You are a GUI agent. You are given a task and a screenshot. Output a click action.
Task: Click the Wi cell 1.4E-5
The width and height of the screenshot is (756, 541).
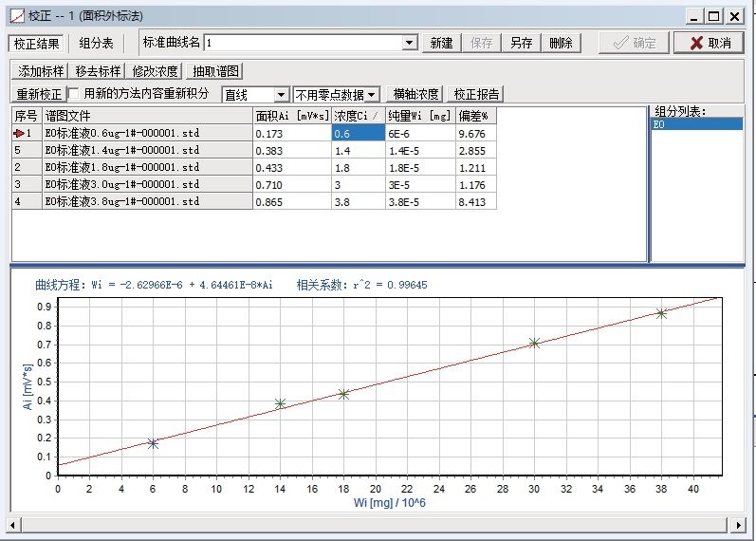point(420,151)
